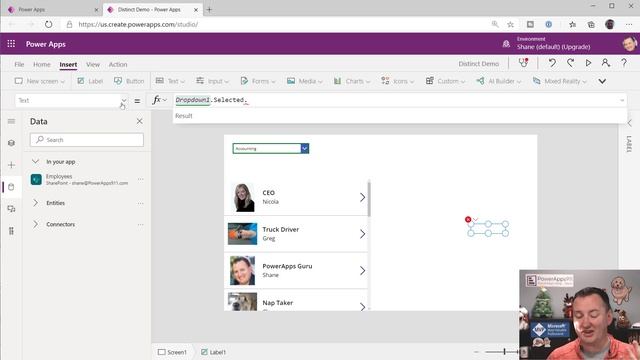Viewport: 640px width, 360px height.
Task: Expand the Connectors section
Action: click(36, 224)
